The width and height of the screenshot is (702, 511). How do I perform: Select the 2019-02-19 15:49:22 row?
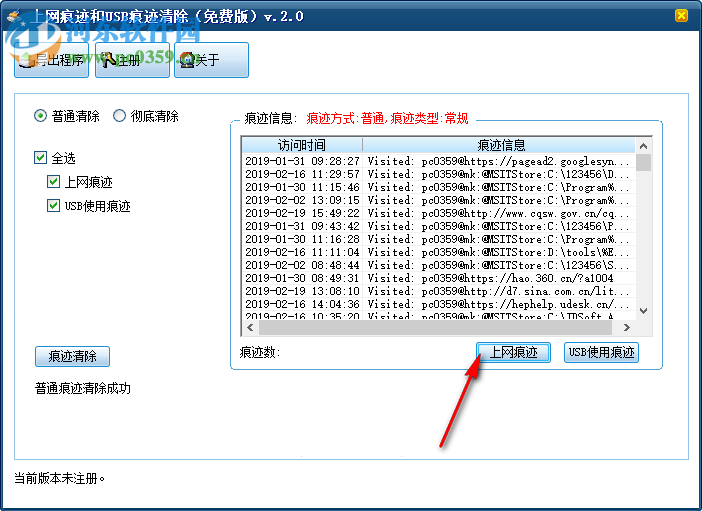tap(438, 213)
